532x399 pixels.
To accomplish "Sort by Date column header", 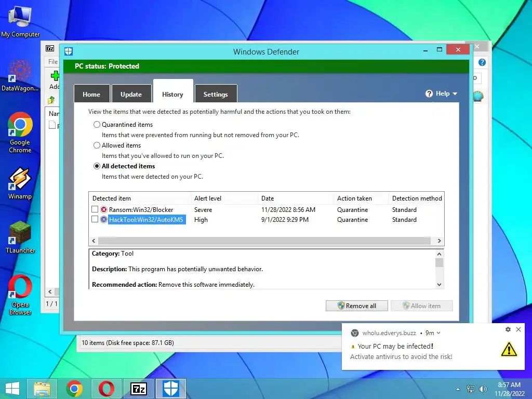I will (296, 198).
